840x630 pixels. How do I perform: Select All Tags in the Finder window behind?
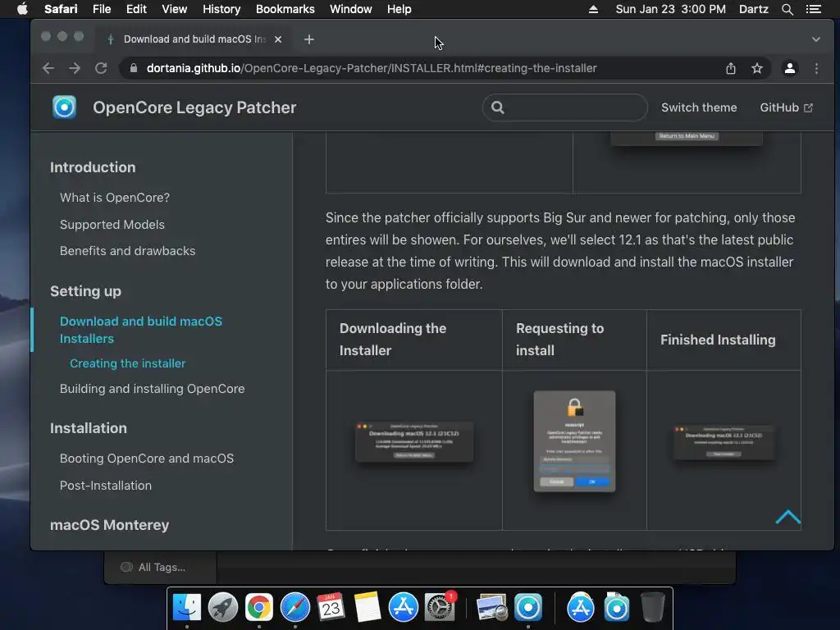[x=153, y=567]
